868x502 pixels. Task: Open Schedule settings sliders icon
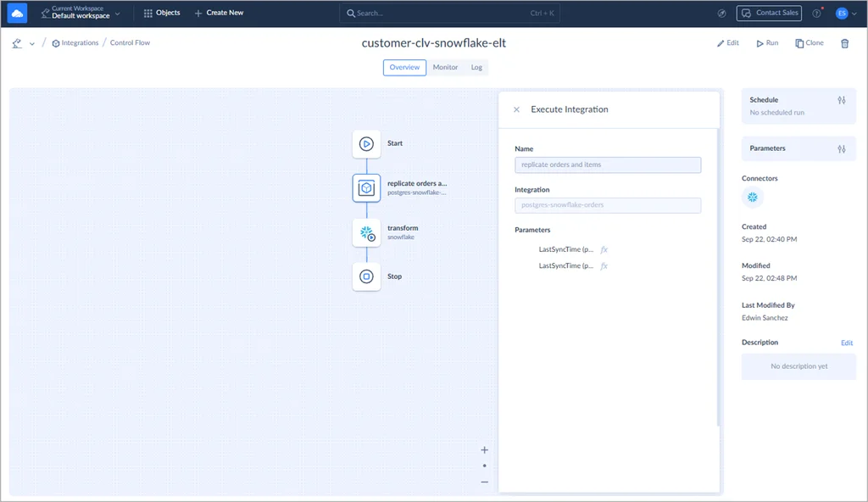(x=842, y=100)
